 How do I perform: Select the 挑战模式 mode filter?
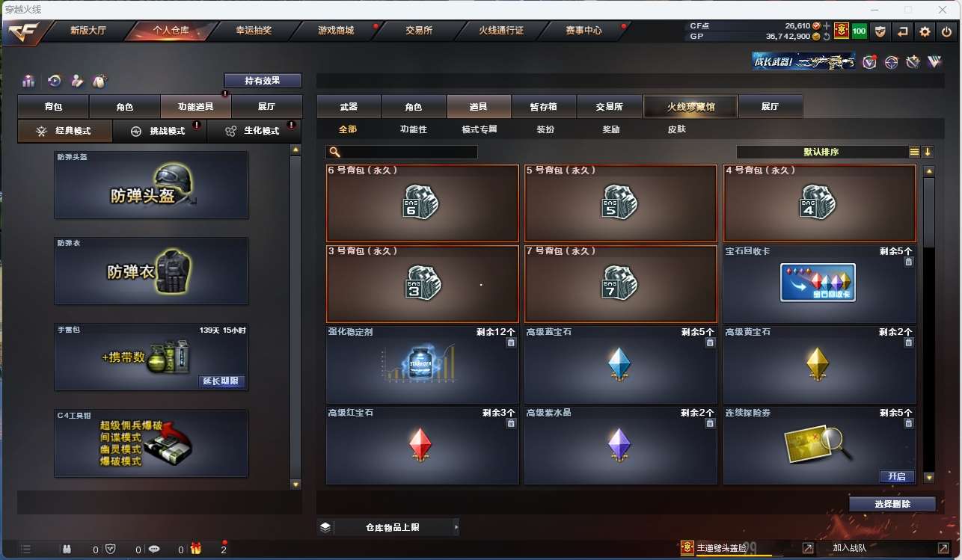(x=160, y=131)
